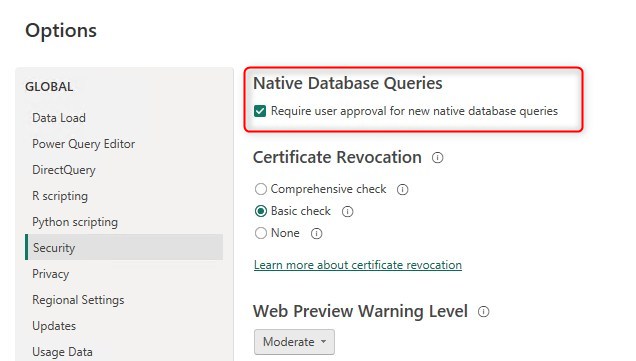Click the Web Preview Warning Level heading
This screenshot has width=636, height=361.
(360, 311)
